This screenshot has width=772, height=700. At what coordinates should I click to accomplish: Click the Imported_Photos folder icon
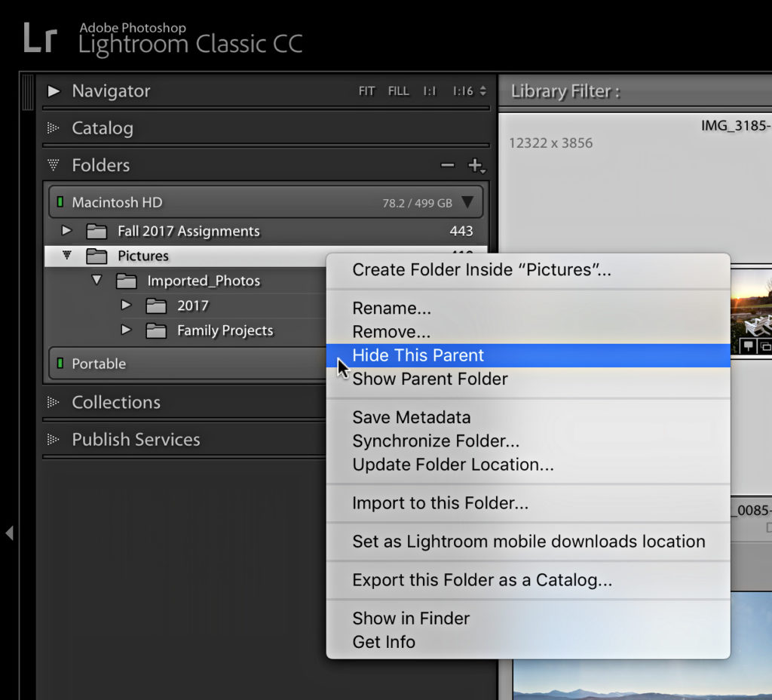(x=127, y=281)
